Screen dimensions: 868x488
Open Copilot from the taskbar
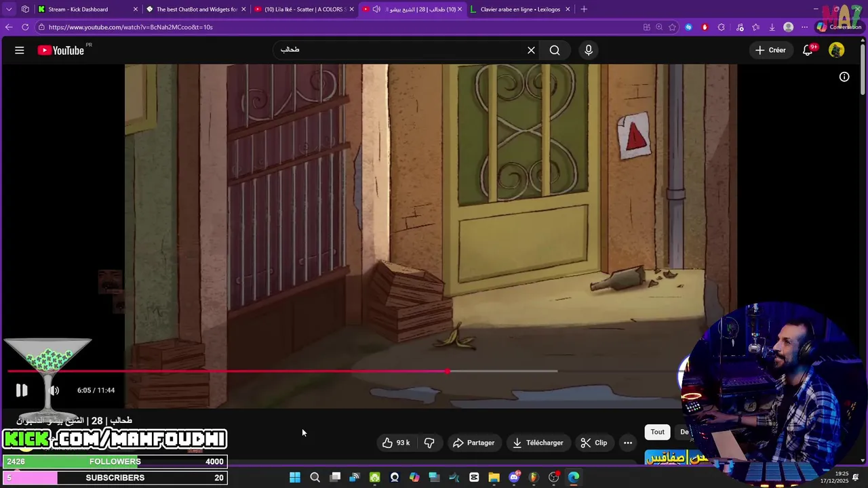click(414, 477)
